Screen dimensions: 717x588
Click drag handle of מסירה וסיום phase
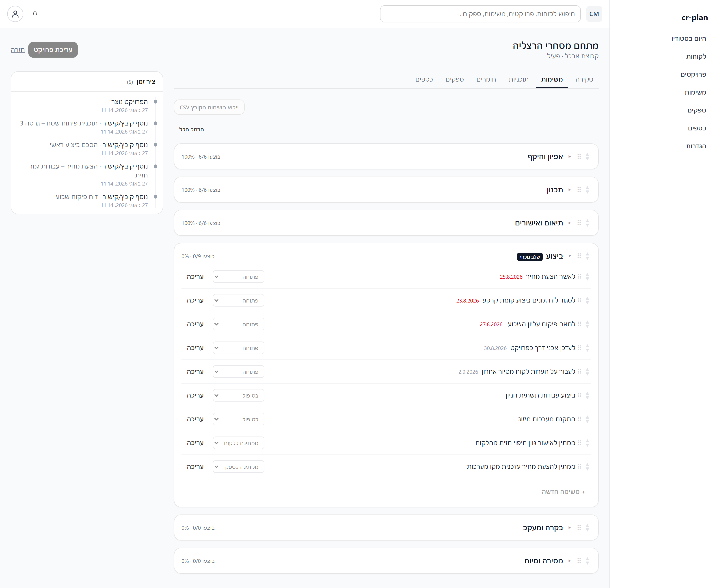click(x=579, y=561)
